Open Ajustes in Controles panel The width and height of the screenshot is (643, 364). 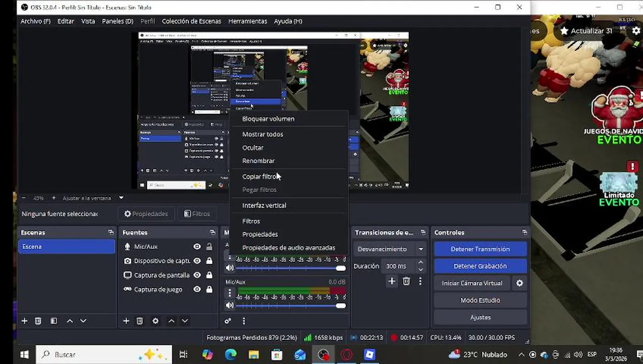pyautogui.click(x=480, y=317)
